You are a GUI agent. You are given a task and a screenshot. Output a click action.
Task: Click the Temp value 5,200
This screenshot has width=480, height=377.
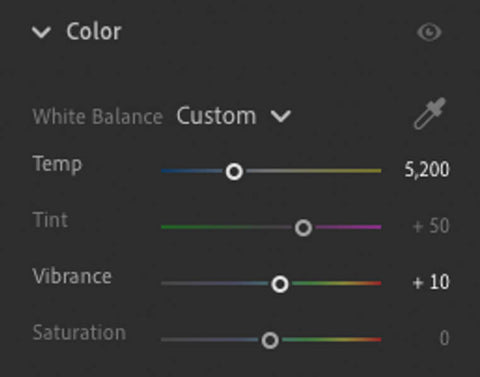(x=427, y=170)
